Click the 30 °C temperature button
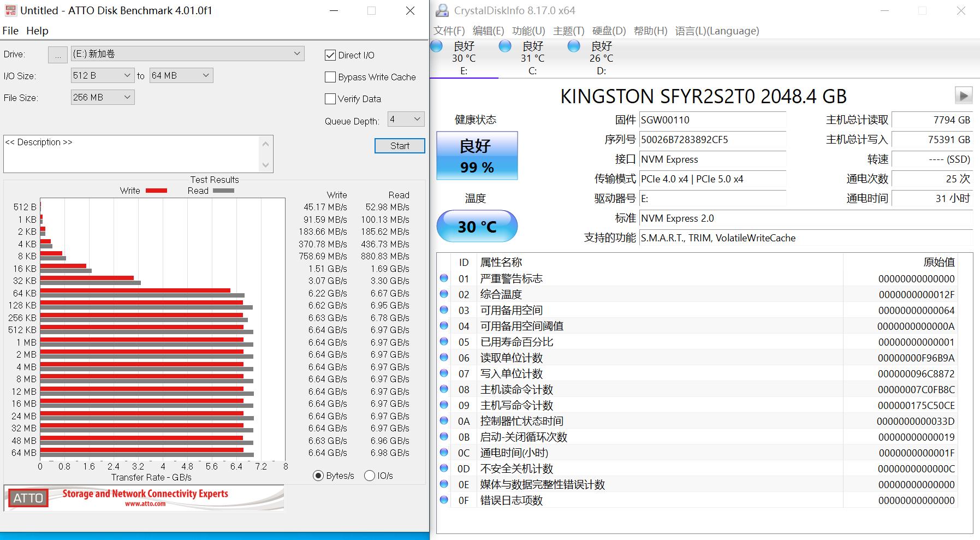 477,226
